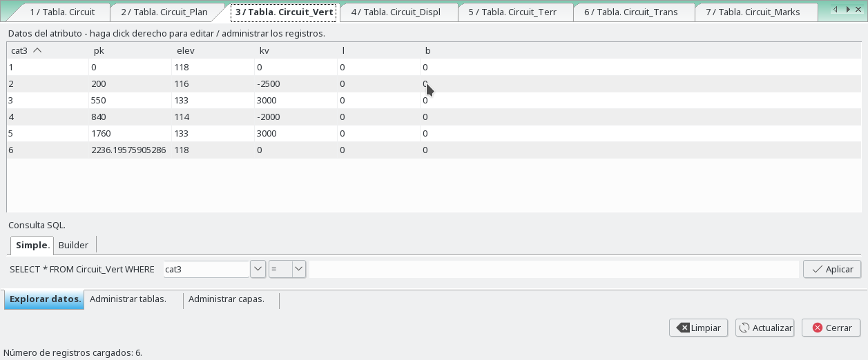Select the row with pk 2236.19575905286
The image size is (868, 360).
click(128, 150)
